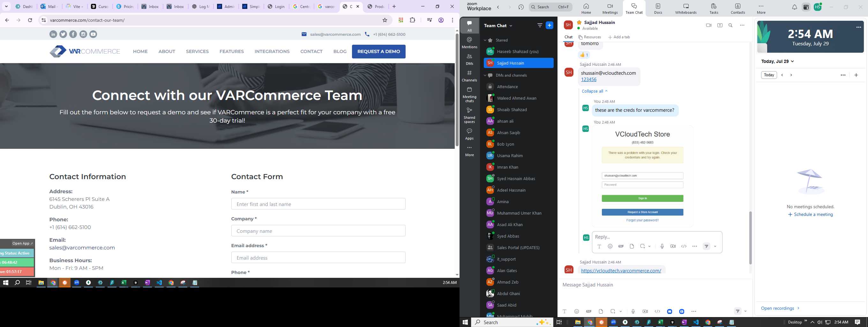Image resolution: width=868 pixels, height=327 pixels.
Task: Click REQUEST A DEMO button
Action: point(379,52)
